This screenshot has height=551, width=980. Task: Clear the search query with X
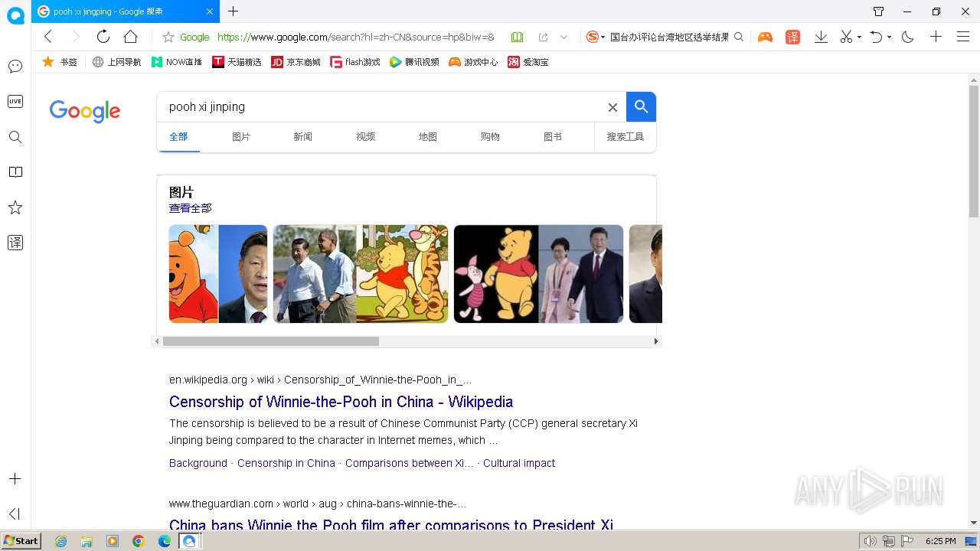tap(612, 107)
